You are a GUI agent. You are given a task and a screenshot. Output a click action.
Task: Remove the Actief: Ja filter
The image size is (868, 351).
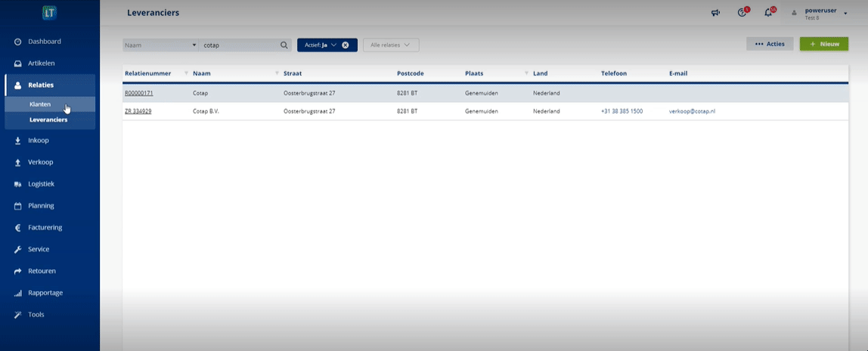point(346,45)
